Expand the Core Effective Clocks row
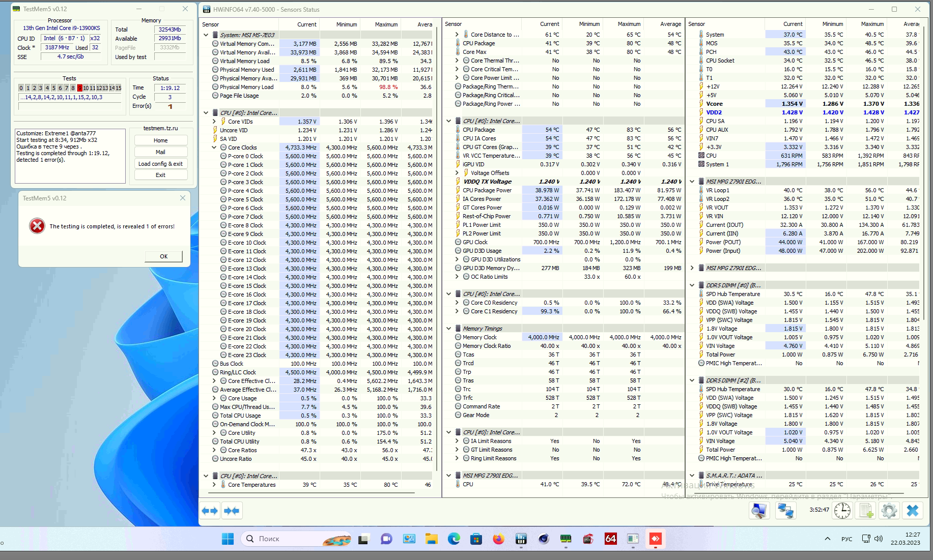Screen dimensions: 933x560 pyautogui.click(x=214, y=381)
